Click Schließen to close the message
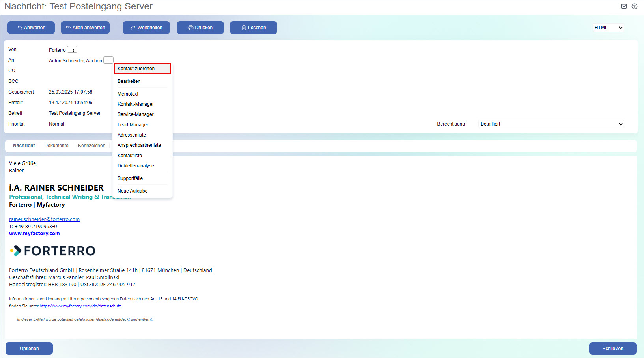 click(x=612, y=349)
